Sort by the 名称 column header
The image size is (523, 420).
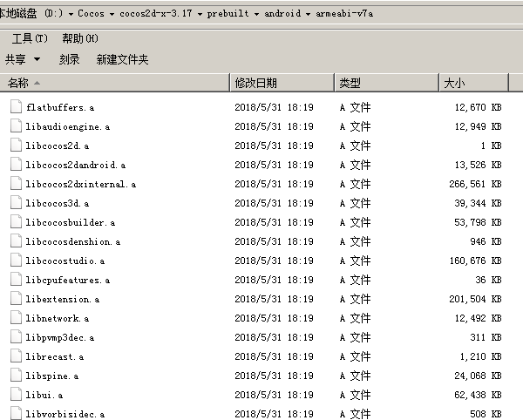tap(115, 83)
